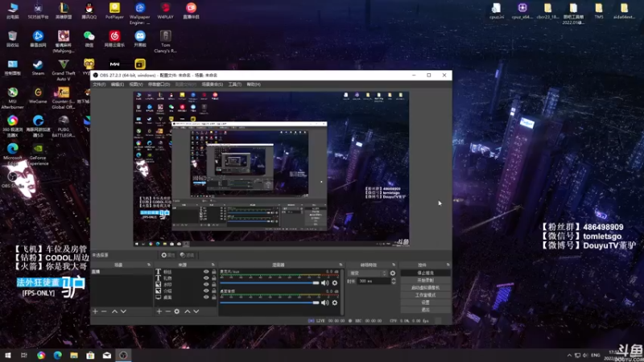Screen dimensions: 644x362
Task: Select the PUBG BATTLEGROUNDS desktop icon
Action: click(64, 126)
